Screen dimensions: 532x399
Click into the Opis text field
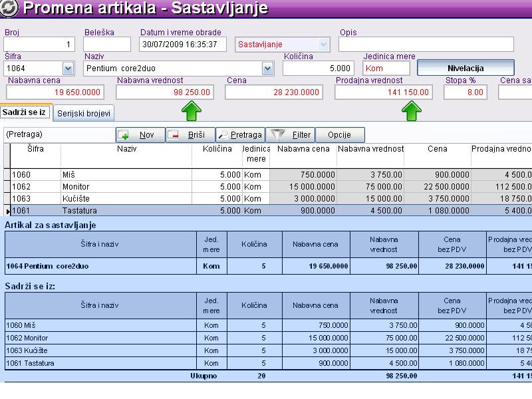pos(426,45)
